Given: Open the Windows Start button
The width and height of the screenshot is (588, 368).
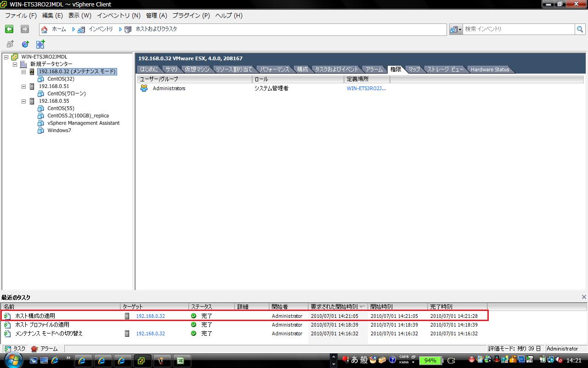Looking at the screenshot, I should point(14,360).
